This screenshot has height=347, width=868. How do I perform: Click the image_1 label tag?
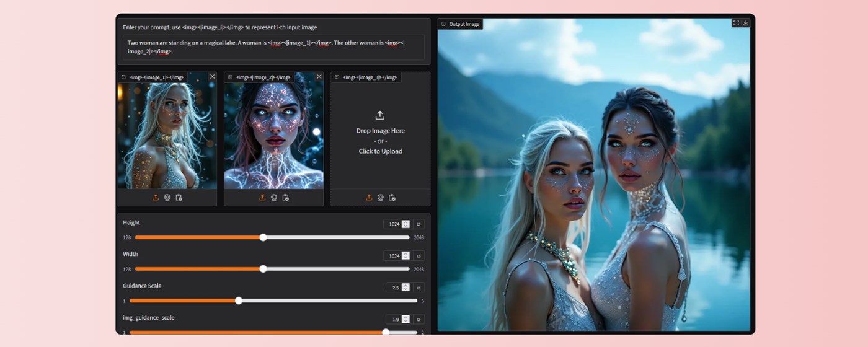pyautogui.click(x=153, y=77)
